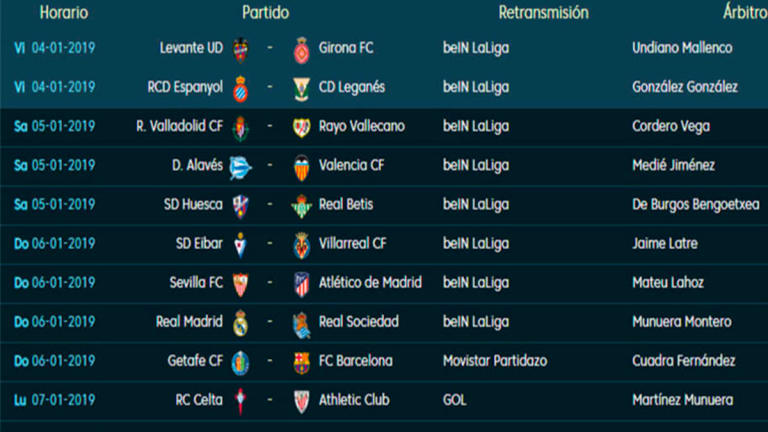Click the Girona FC crest icon
The height and width of the screenshot is (432, 768).
[300, 49]
